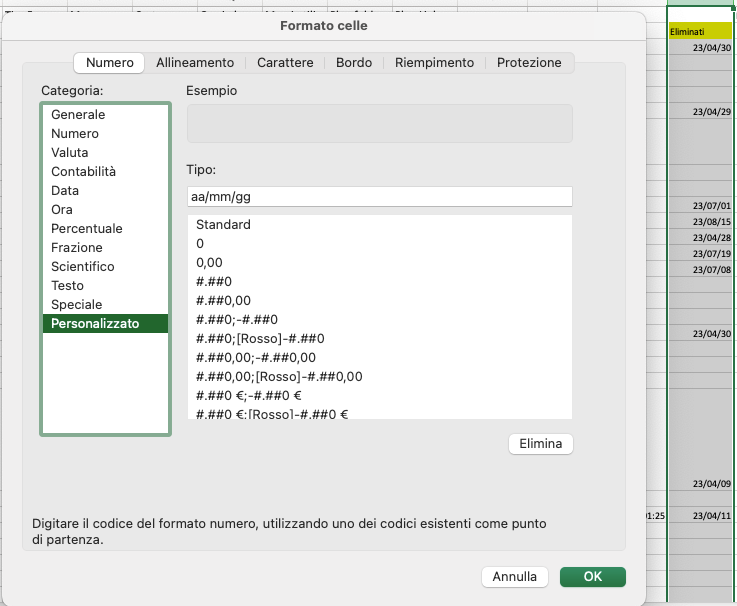Pick the 0,00 format code
This screenshot has width=737, height=606.
[x=380, y=262]
